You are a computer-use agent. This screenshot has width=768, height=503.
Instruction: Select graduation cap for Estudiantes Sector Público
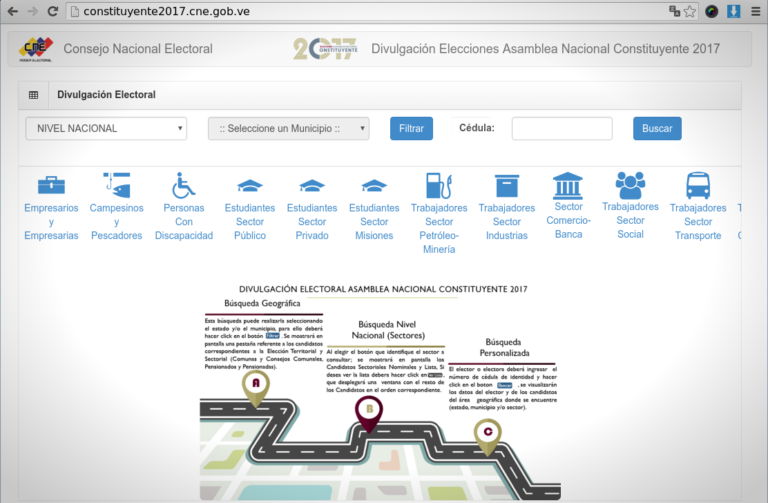coord(250,186)
